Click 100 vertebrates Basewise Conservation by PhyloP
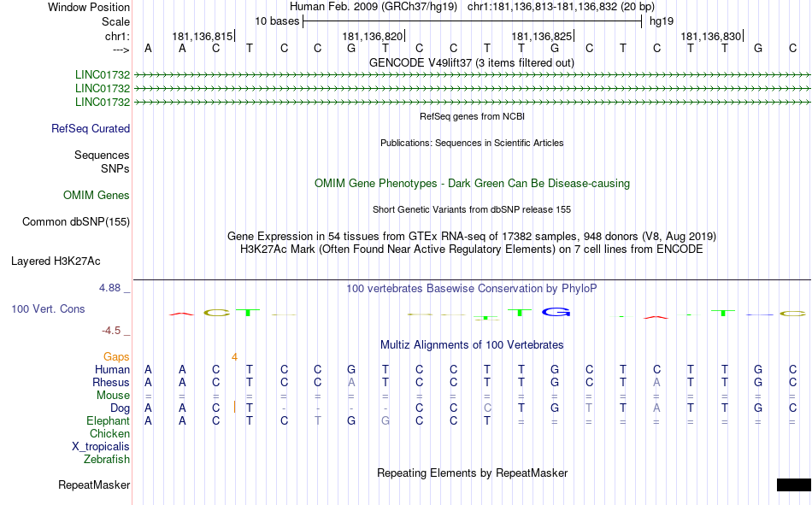812x505 pixels. [x=472, y=289]
